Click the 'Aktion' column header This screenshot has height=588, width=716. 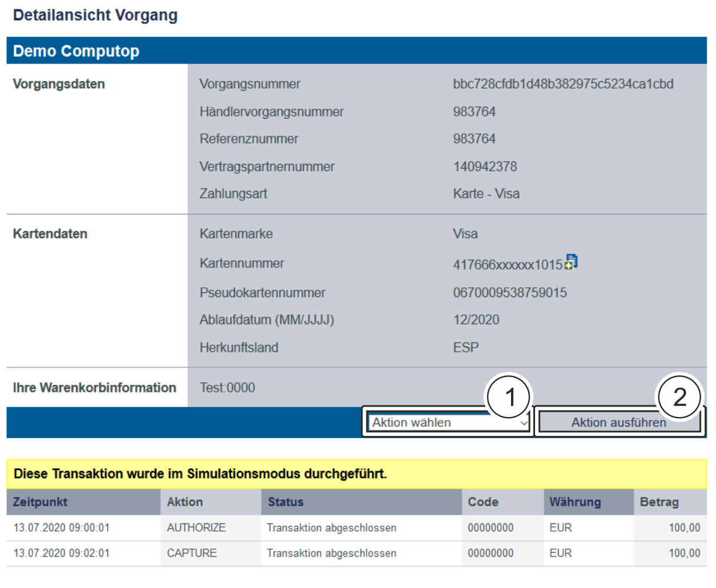click(x=185, y=502)
